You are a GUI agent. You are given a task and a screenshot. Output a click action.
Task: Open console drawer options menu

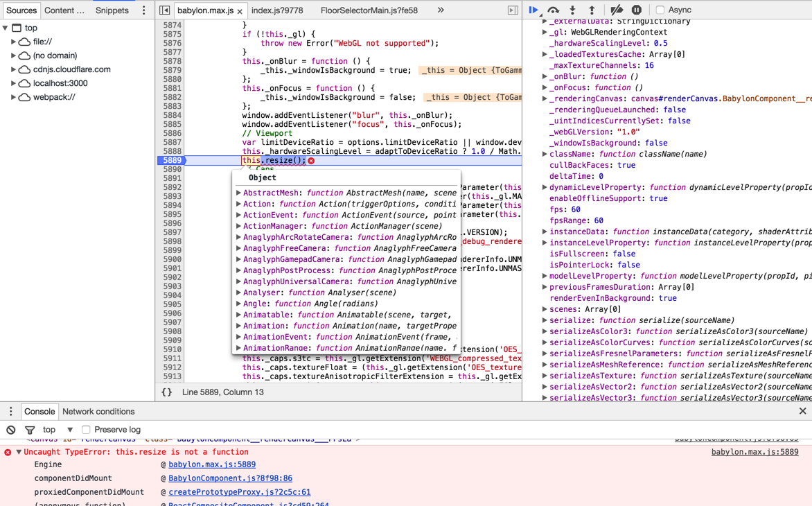tap(11, 411)
